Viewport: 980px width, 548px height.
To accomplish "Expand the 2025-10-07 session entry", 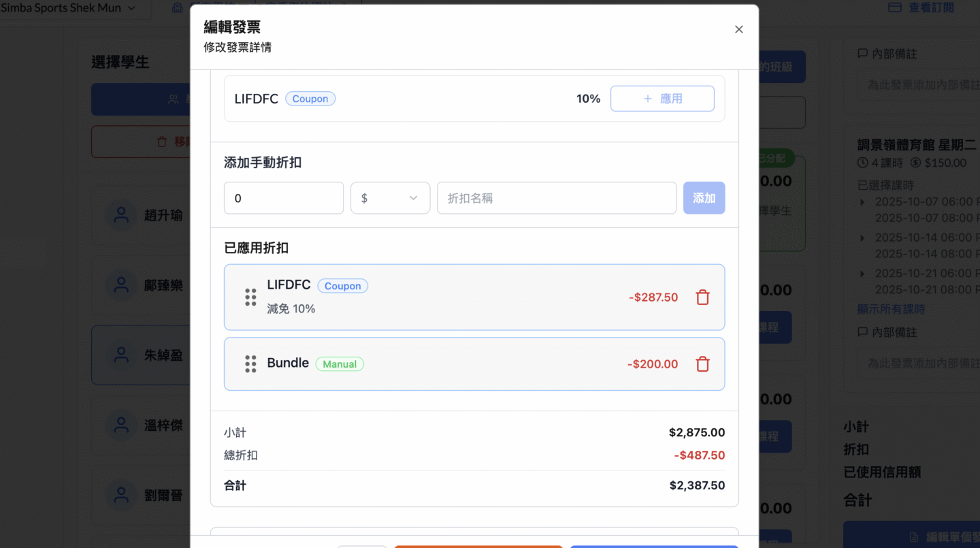I will [863, 202].
